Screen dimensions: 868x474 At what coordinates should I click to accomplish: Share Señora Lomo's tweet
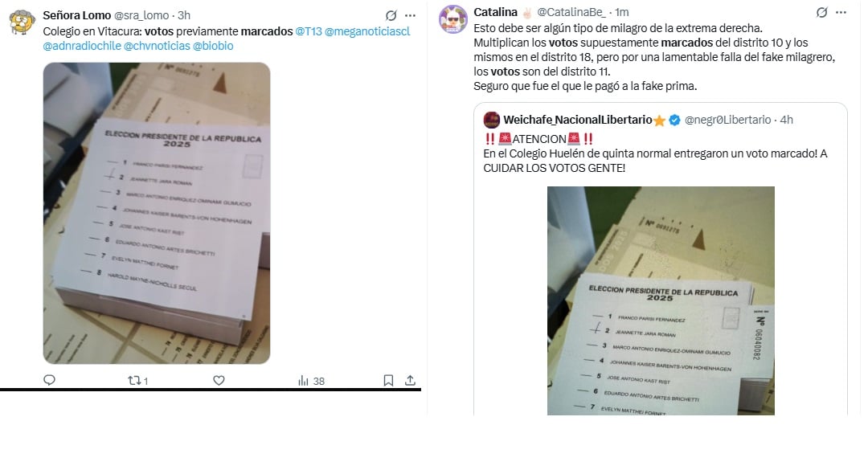click(410, 381)
